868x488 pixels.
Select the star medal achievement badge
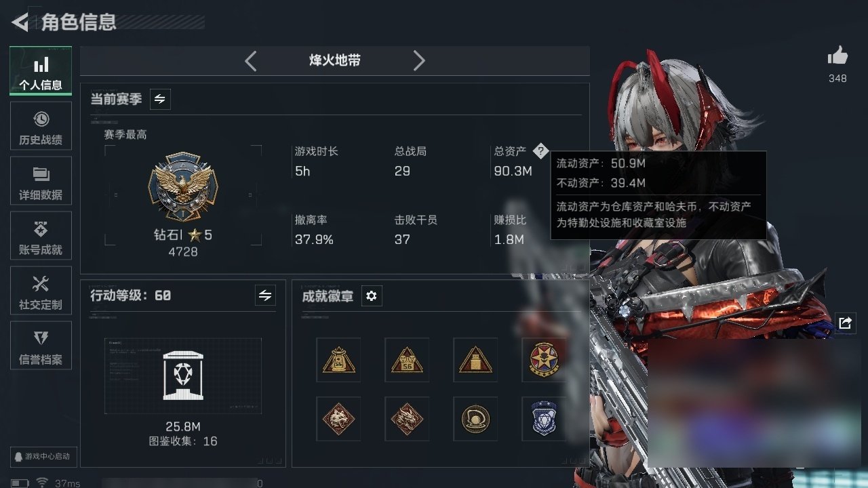(x=544, y=360)
